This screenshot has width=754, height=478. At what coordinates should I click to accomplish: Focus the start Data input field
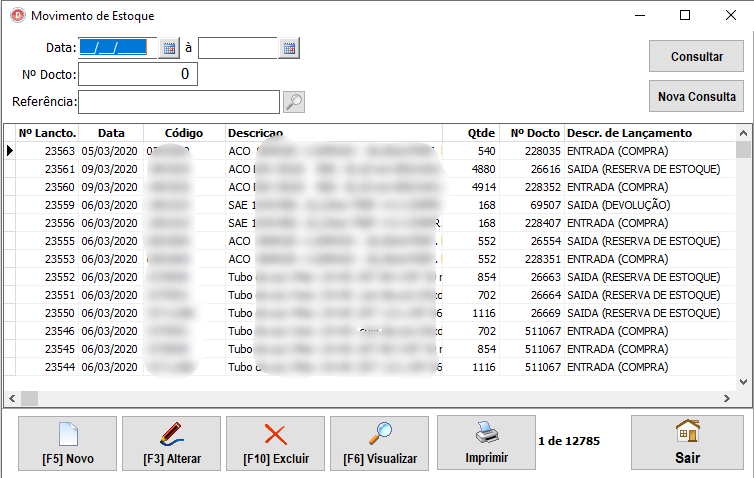pos(118,48)
